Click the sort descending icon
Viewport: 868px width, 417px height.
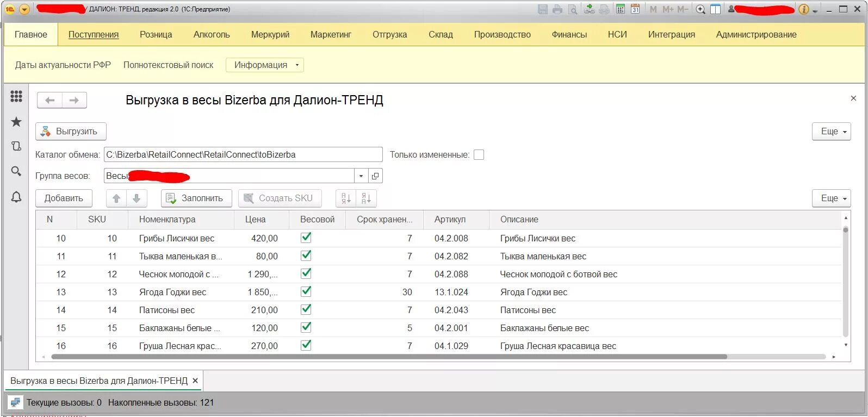(366, 198)
